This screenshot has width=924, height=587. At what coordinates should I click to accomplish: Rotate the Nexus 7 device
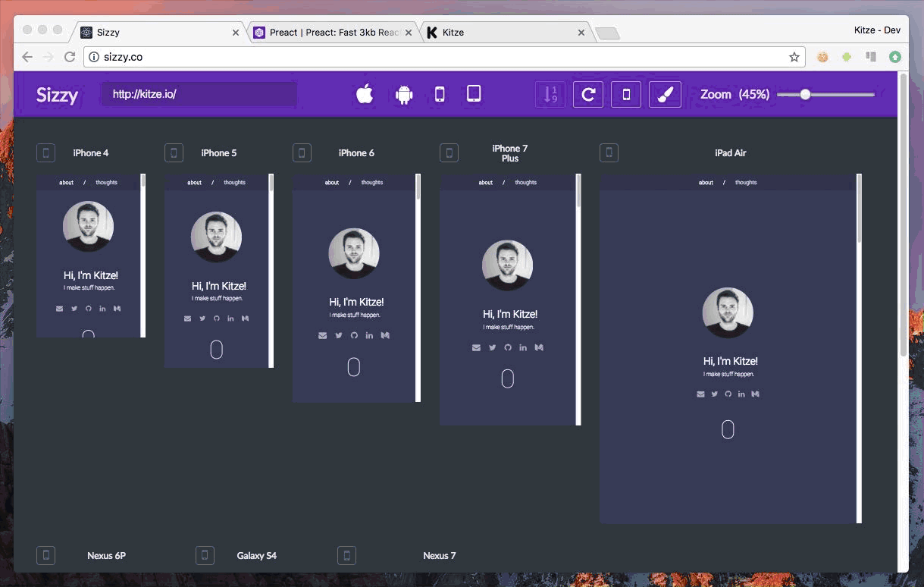(x=346, y=555)
